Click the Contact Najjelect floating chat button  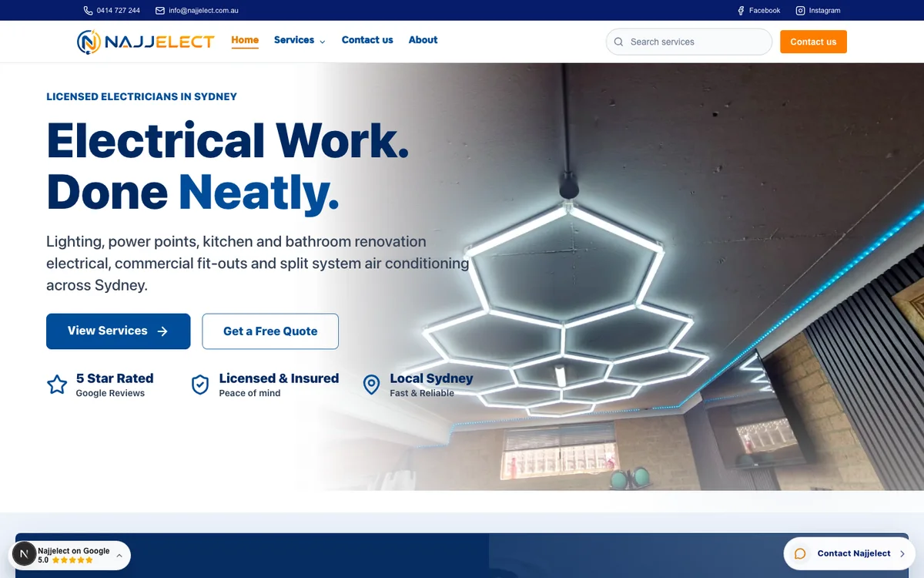pos(849,553)
